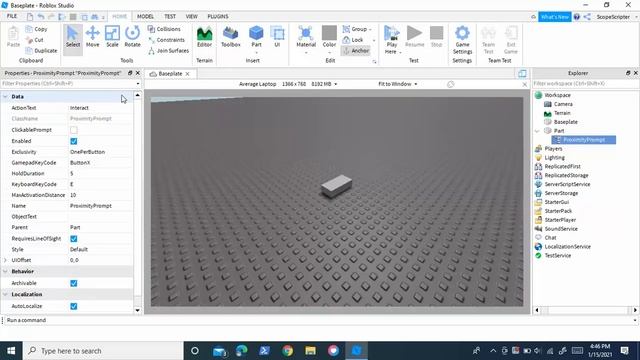The width and height of the screenshot is (640, 360).
Task: Click the Filter workspace search field
Action: point(586,83)
